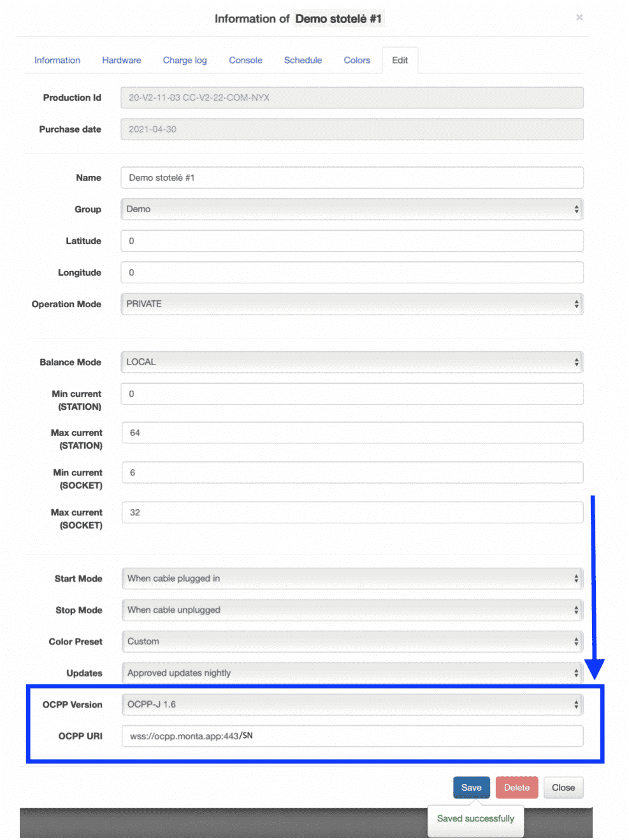Change the OCPP Version dropdown
Screen dimensions: 629x840
coord(352,704)
